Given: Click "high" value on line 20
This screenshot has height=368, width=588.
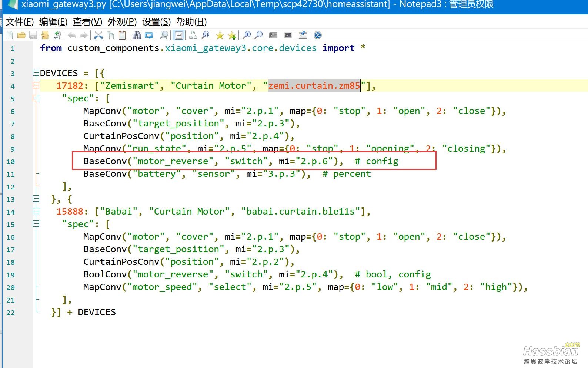Looking at the screenshot, I should (x=496, y=287).
